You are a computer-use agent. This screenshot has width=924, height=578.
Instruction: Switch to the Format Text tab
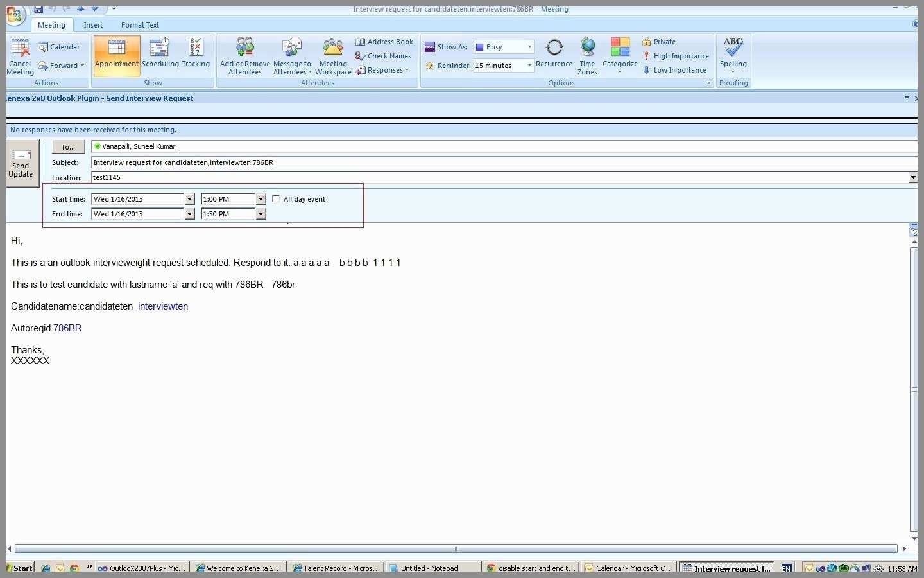(x=140, y=25)
